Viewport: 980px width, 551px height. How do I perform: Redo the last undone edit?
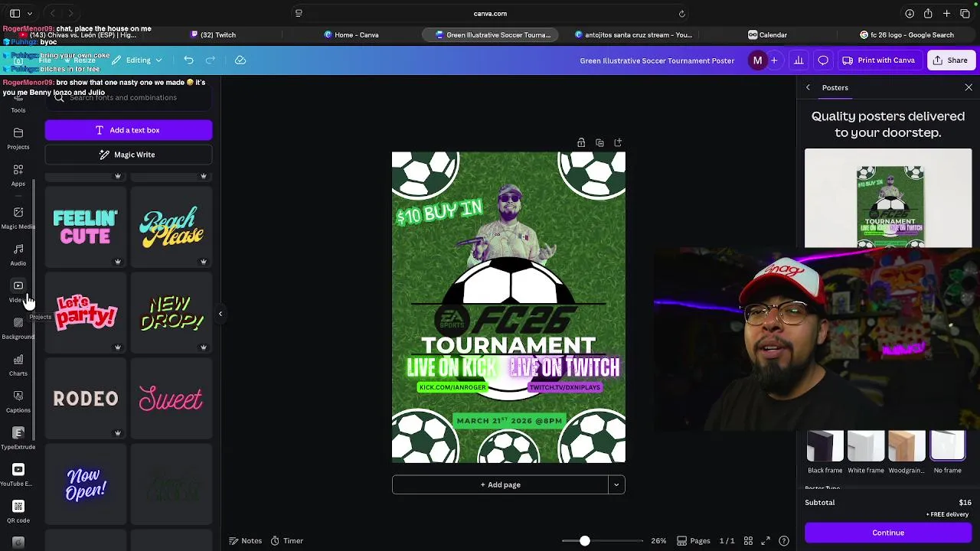211,60
